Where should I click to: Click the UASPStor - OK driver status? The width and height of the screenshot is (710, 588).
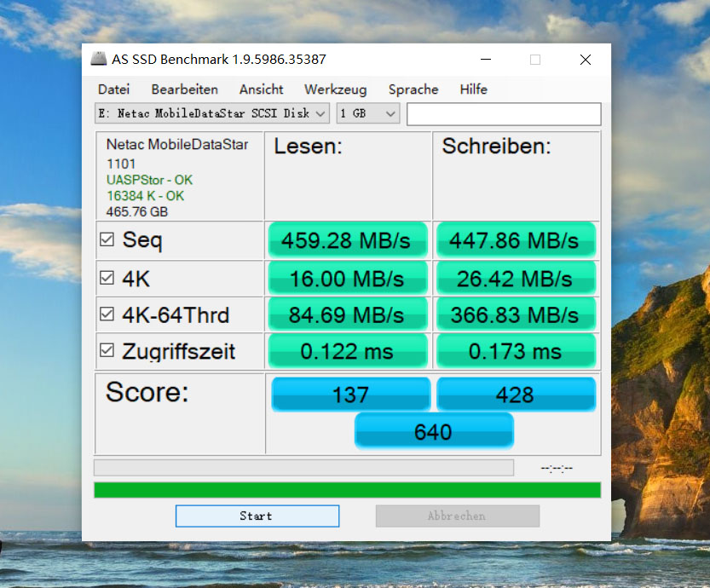[149, 180]
